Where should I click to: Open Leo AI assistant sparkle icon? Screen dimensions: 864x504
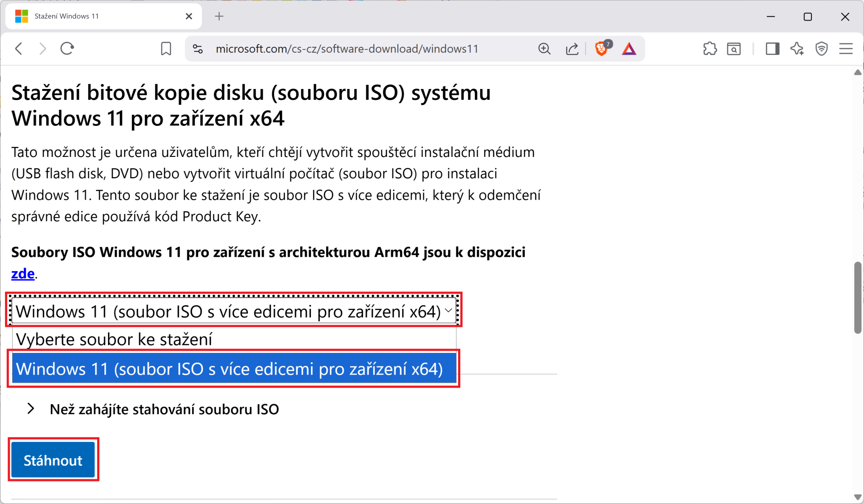click(797, 49)
